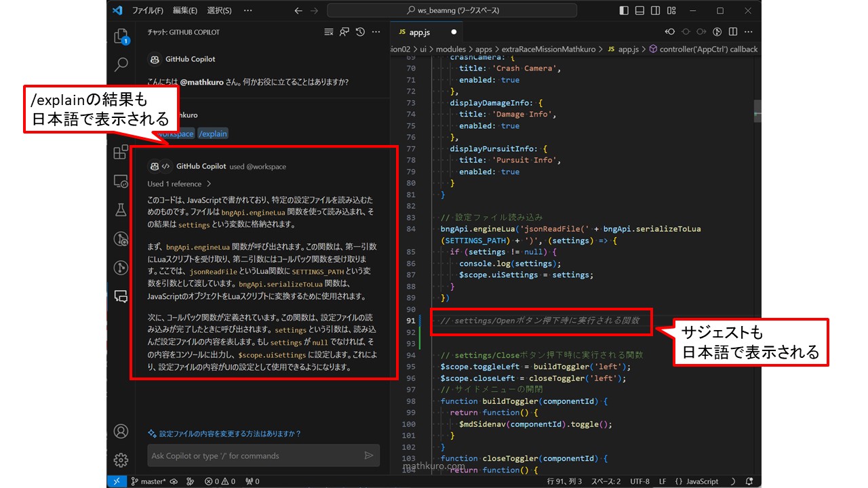Click the 'apps' breadcrumb

pos(484,49)
